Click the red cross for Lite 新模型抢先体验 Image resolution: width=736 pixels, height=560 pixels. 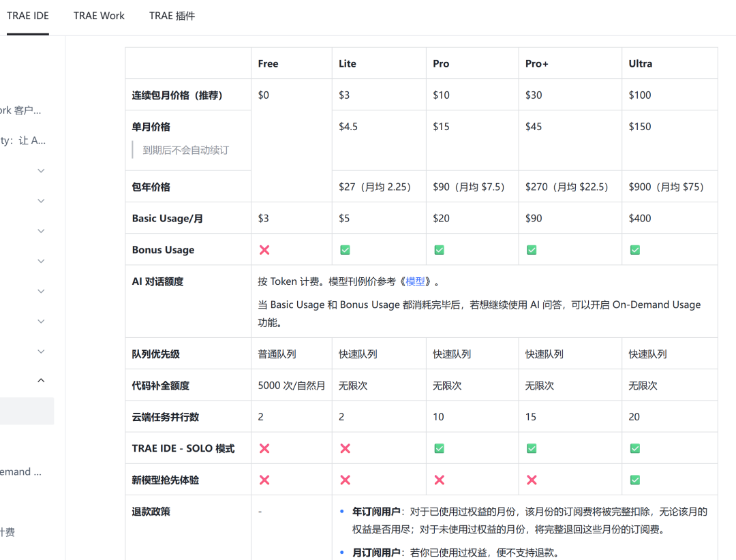(x=345, y=480)
